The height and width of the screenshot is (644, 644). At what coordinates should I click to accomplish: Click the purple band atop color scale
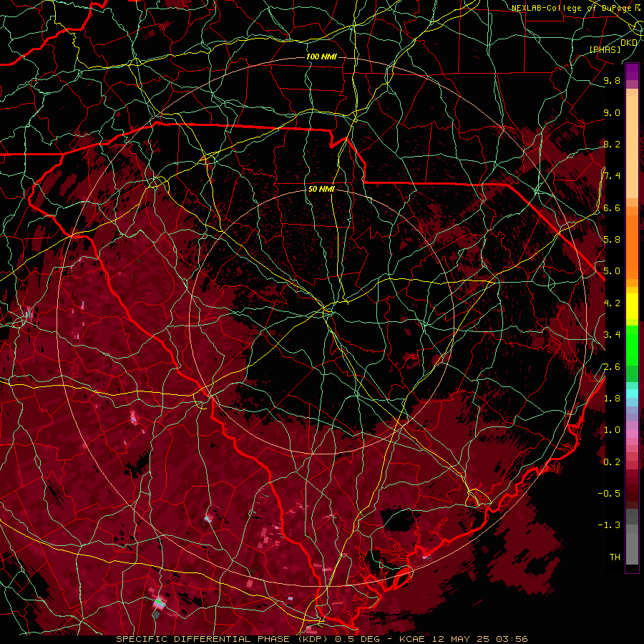pos(632,72)
